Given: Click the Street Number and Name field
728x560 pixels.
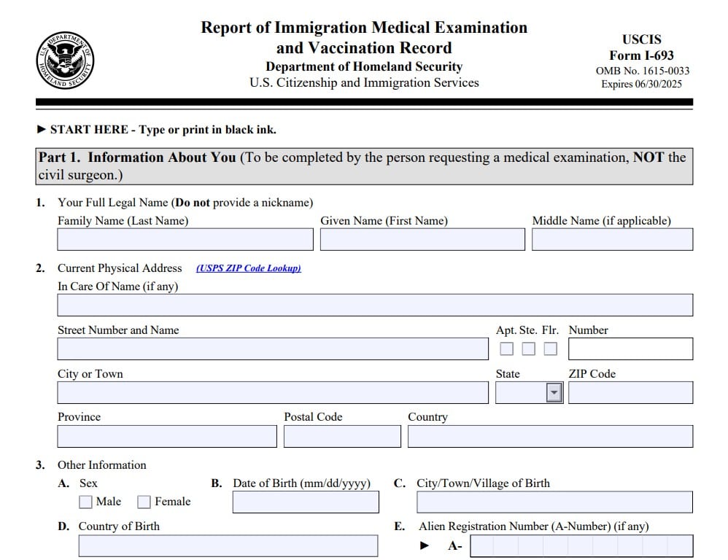Looking at the screenshot, I should point(273,349).
